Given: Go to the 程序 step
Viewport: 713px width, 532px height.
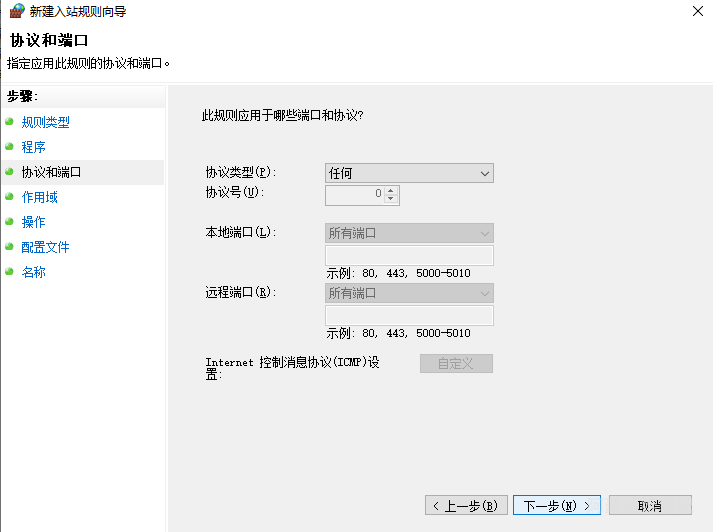Looking at the screenshot, I should click(x=34, y=147).
